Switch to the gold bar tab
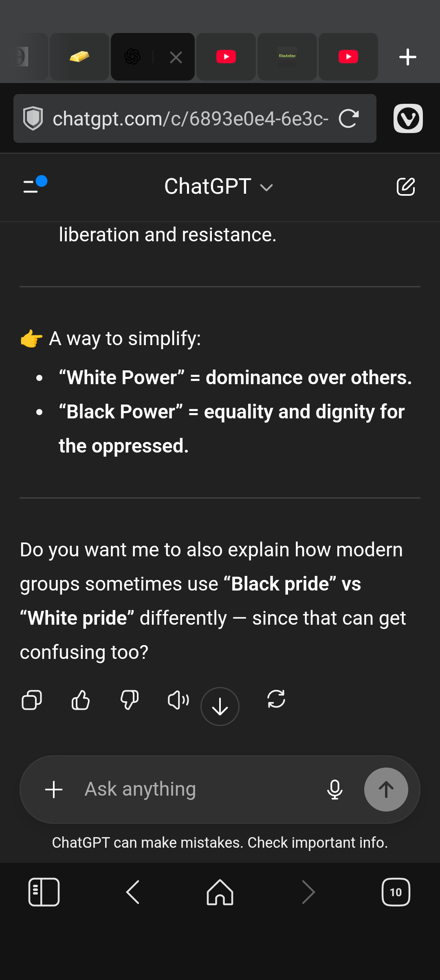The height and width of the screenshot is (980, 440). pos(79,57)
